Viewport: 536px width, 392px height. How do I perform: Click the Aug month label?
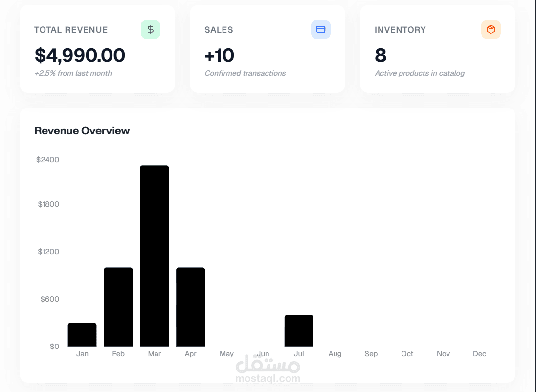pos(335,354)
